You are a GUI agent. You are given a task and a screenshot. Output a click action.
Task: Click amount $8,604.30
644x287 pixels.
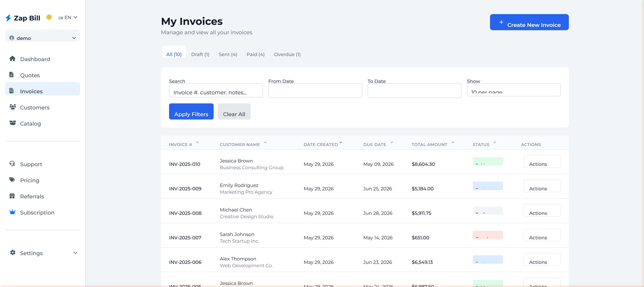(x=423, y=164)
